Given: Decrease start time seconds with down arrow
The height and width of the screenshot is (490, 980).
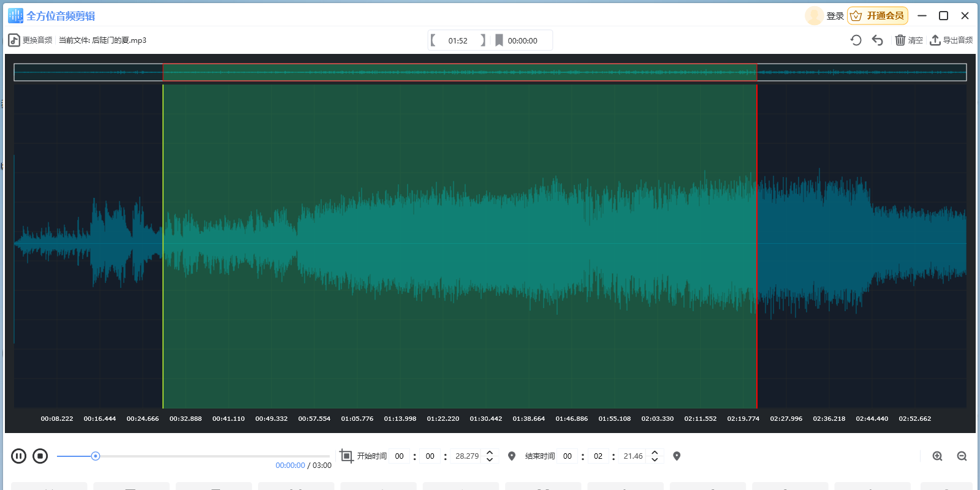Looking at the screenshot, I should click(x=490, y=459).
